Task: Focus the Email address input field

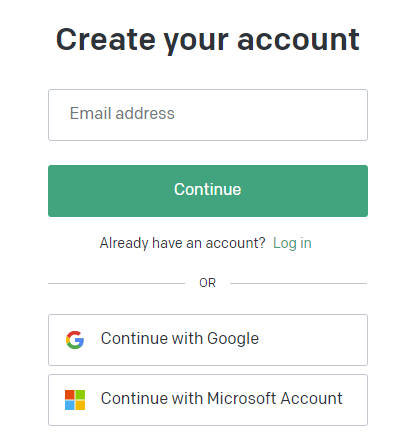Action: pyautogui.click(x=208, y=115)
